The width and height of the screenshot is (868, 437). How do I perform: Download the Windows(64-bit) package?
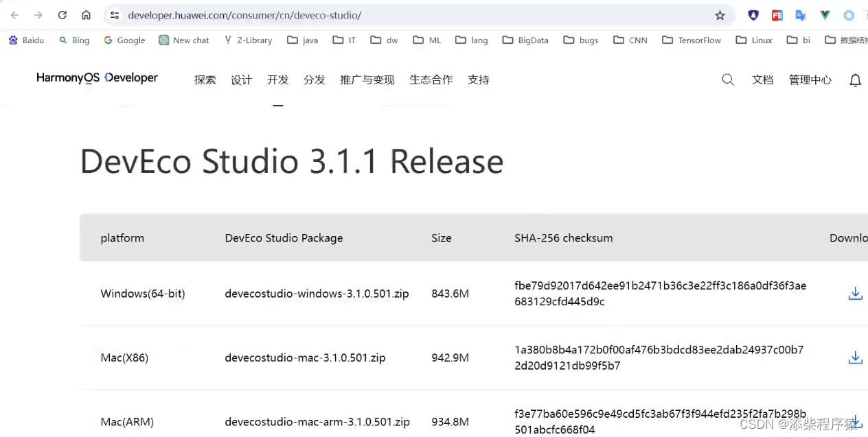coord(855,294)
